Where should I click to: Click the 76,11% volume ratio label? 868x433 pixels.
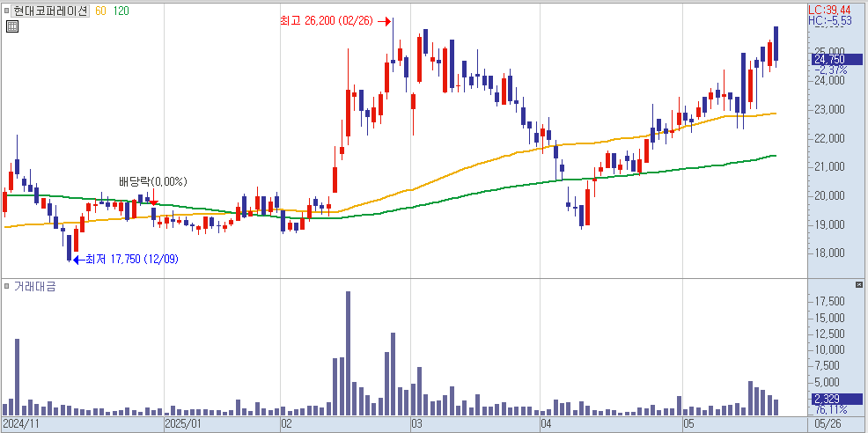pos(830,410)
